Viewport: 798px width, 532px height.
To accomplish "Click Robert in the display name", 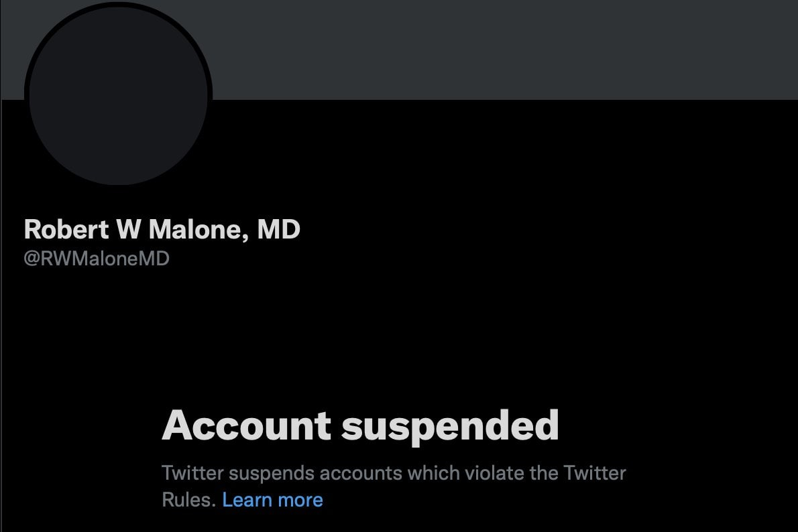I will pyautogui.click(x=66, y=229).
